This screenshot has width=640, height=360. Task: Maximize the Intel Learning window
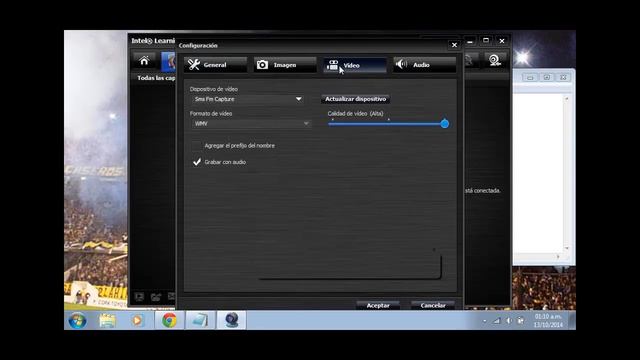486,40
